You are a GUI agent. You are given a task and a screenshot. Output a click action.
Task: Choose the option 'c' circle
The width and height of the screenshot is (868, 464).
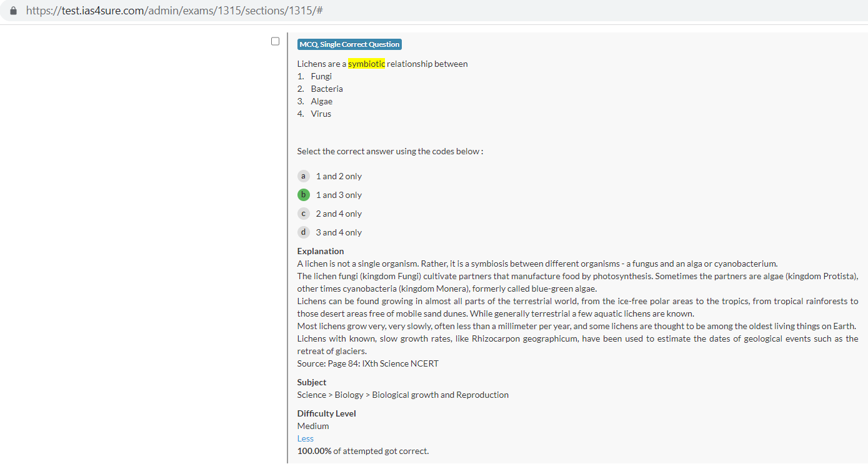(303, 214)
